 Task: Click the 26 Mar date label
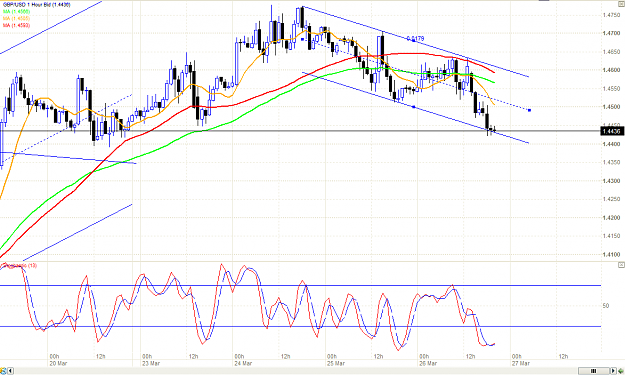pyautogui.click(x=428, y=363)
